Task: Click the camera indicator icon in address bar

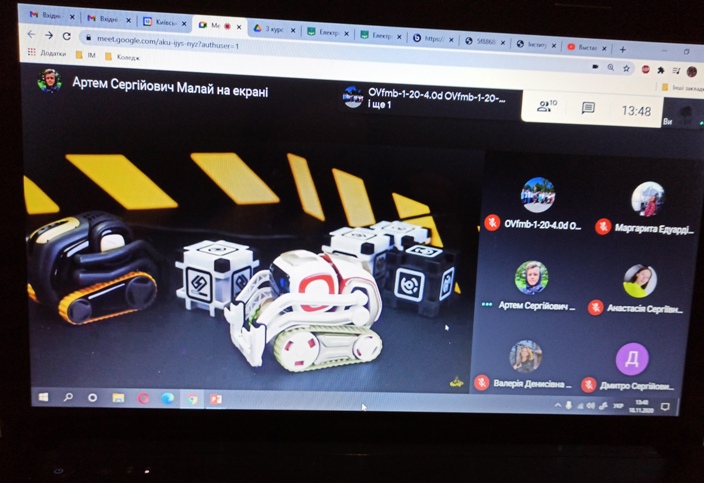Action: click(x=595, y=66)
